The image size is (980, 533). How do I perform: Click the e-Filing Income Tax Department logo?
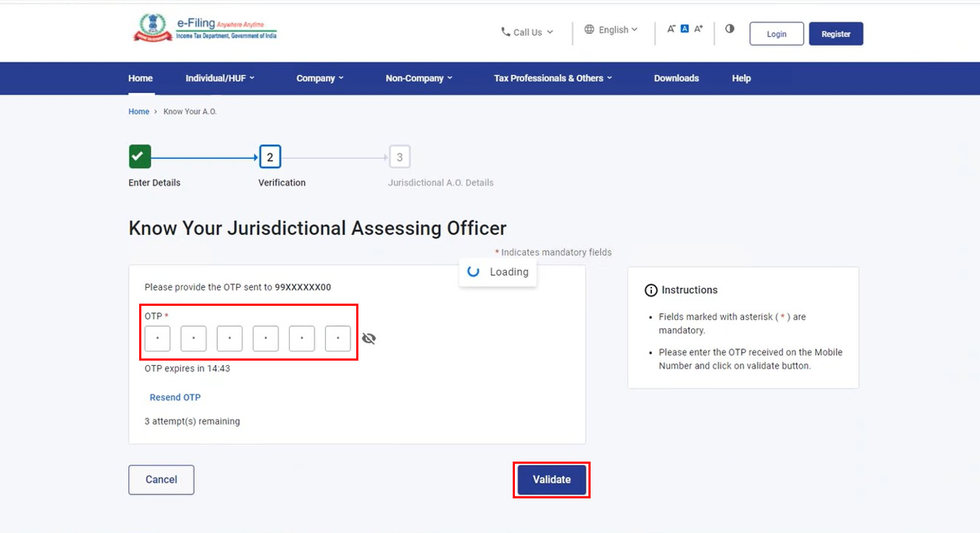205,30
